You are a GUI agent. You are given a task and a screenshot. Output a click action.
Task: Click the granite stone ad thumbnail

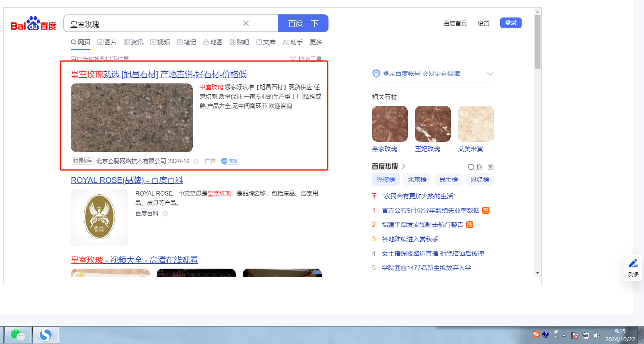[x=132, y=118]
